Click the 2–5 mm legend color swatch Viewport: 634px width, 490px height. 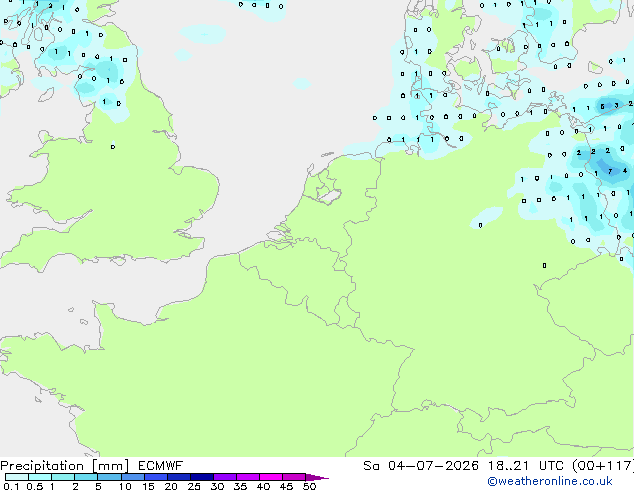(86, 477)
